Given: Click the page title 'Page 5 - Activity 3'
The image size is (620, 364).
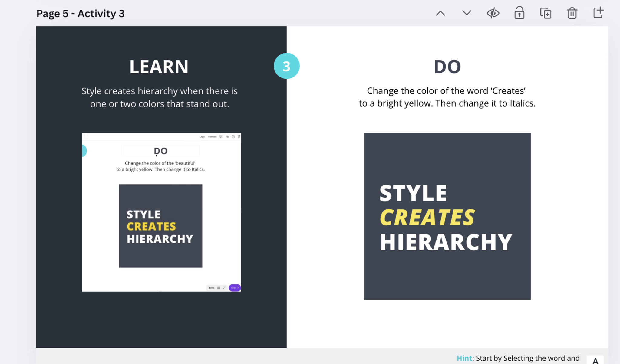Looking at the screenshot, I should point(81,14).
